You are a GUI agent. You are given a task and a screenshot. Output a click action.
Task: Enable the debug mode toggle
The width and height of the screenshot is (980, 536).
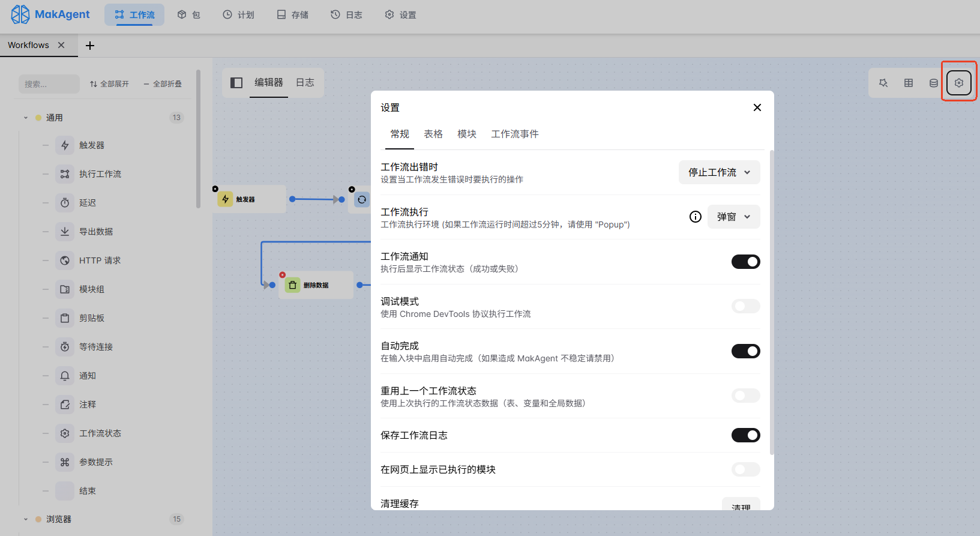[745, 306]
